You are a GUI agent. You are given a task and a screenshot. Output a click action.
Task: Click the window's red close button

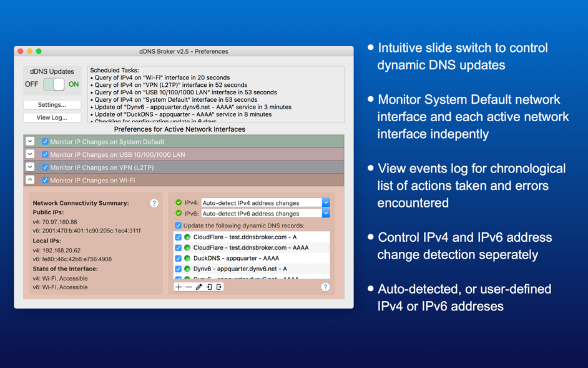pyautogui.click(x=21, y=51)
